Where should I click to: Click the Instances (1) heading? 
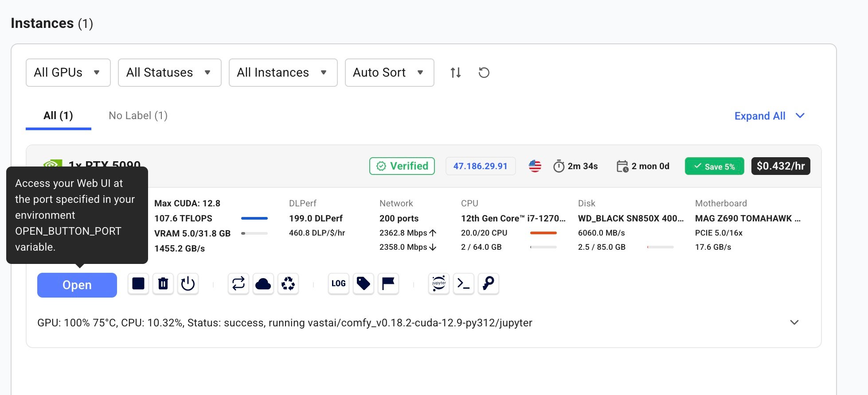point(52,23)
